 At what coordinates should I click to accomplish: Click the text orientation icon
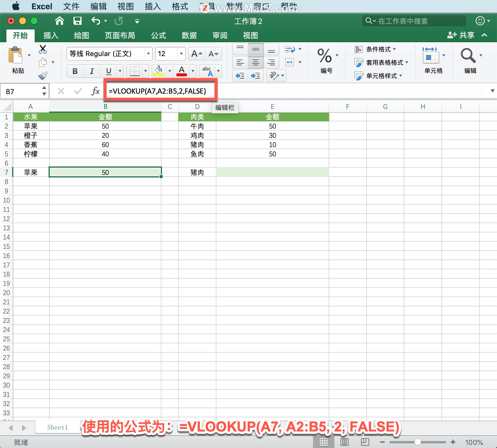(273, 76)
